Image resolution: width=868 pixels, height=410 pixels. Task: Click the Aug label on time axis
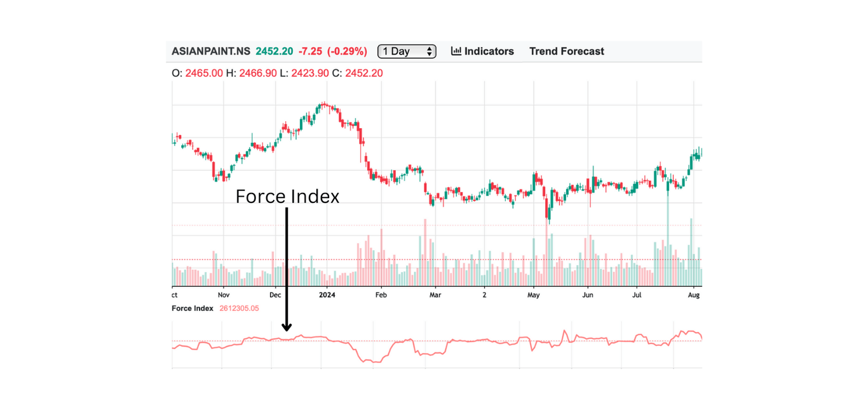[695, 295]
